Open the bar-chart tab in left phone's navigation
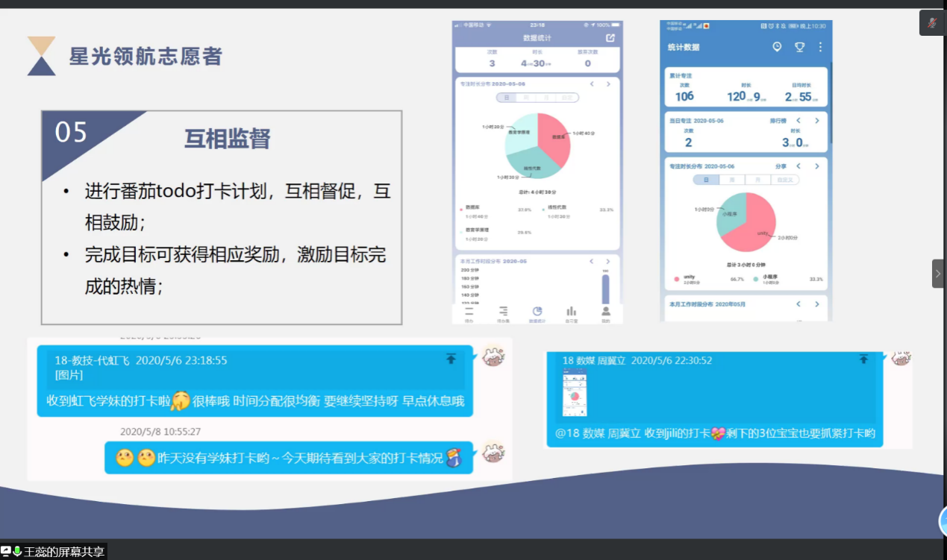 click(x=571, y=312)
